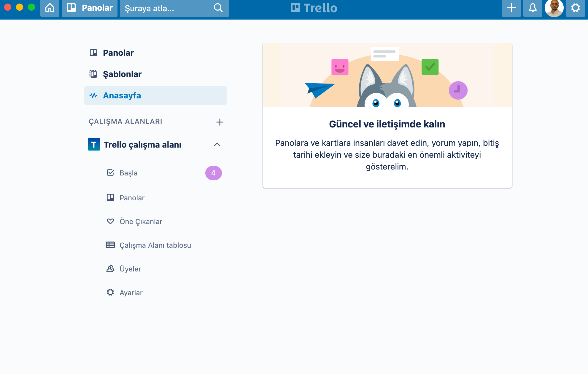Open the create plus button in the header
The image size is (588, 374).
tap(511, 8)
